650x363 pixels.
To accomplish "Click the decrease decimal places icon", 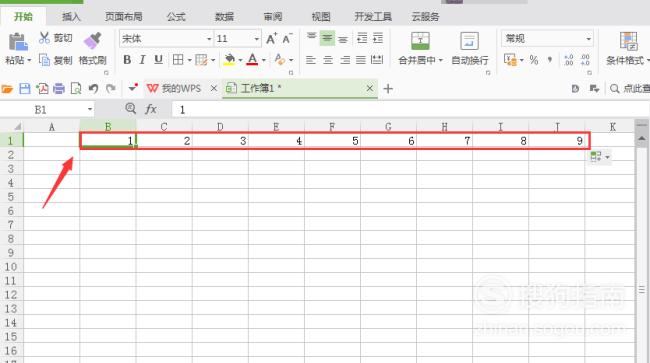I will pos(585,60).
